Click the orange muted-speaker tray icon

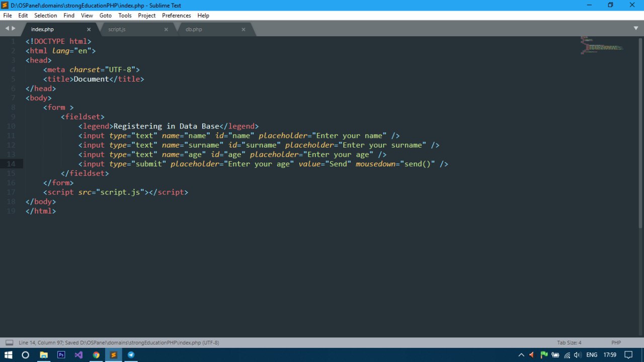tap(532, 355)
